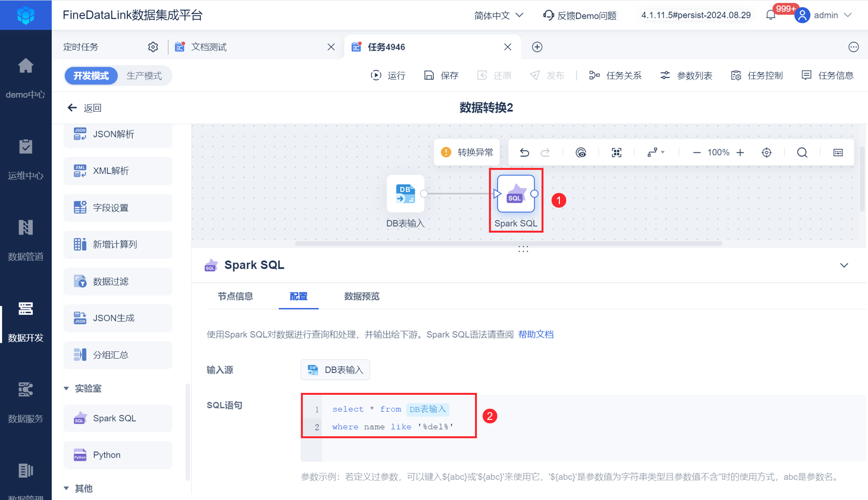This screenshot has height=500, width=868.
Task: Select the XML解析 operator
Action: 118,171
